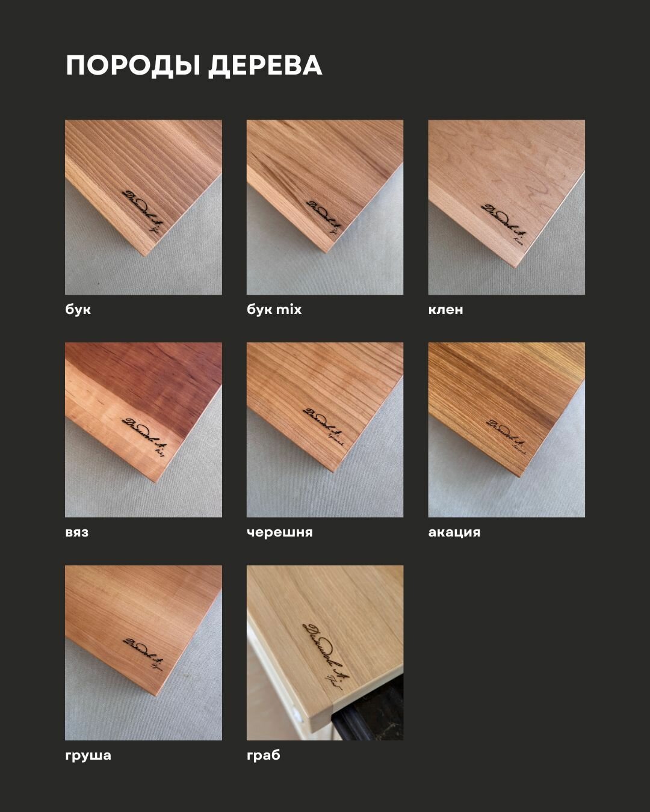Select the черешня caption
This screenshot has height=812, width=650.
280,532
